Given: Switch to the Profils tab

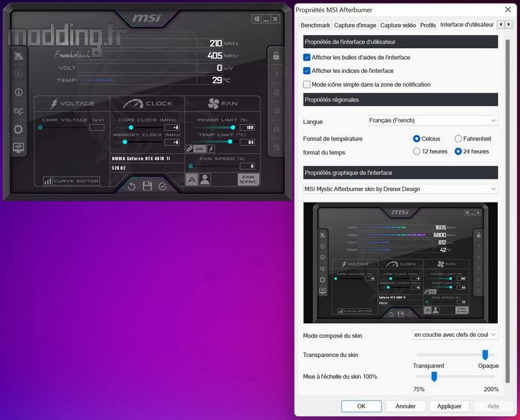Looking at the screenshot, I should click(428, 25).
